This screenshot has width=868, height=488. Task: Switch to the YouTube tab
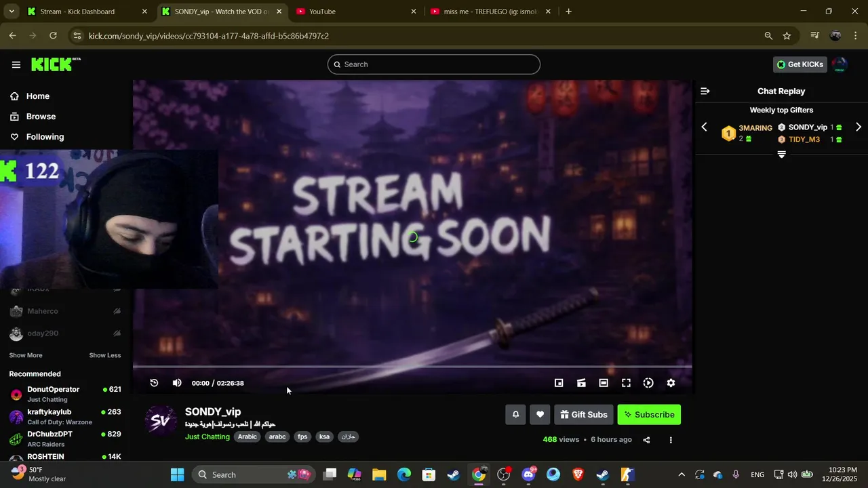(x=356, y=12)
